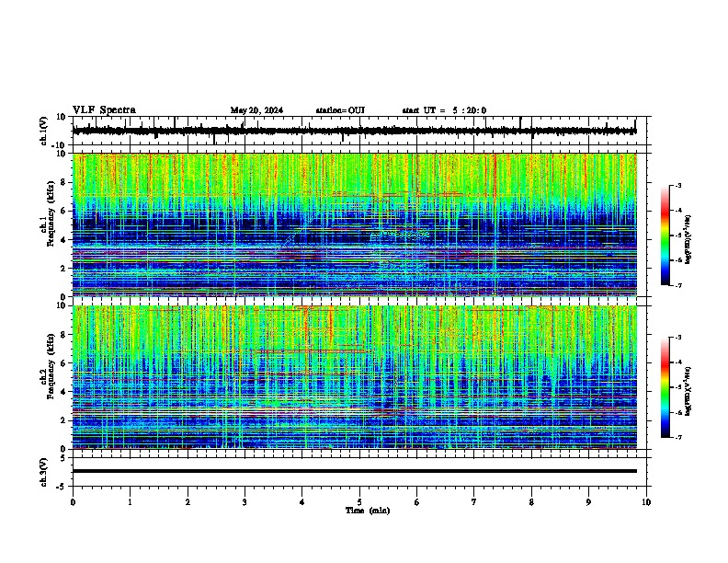Select the ch.1 color scale bar

[x=665, y=236]
